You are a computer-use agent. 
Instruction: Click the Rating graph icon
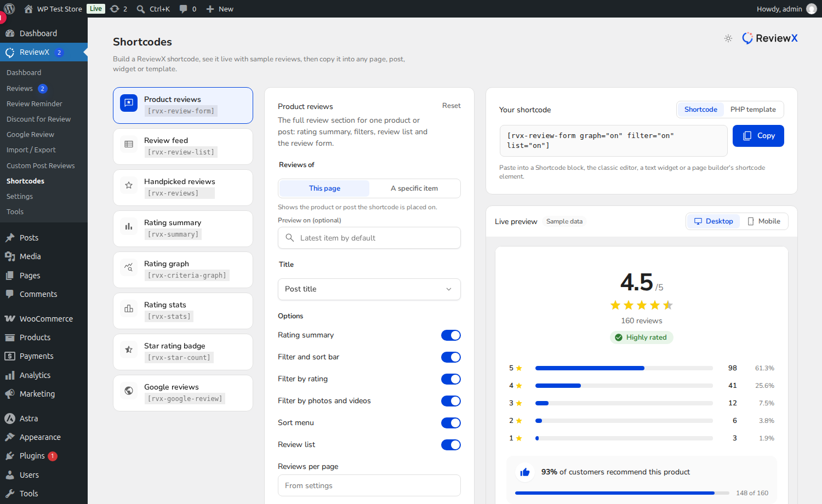[x=129, y=267]
